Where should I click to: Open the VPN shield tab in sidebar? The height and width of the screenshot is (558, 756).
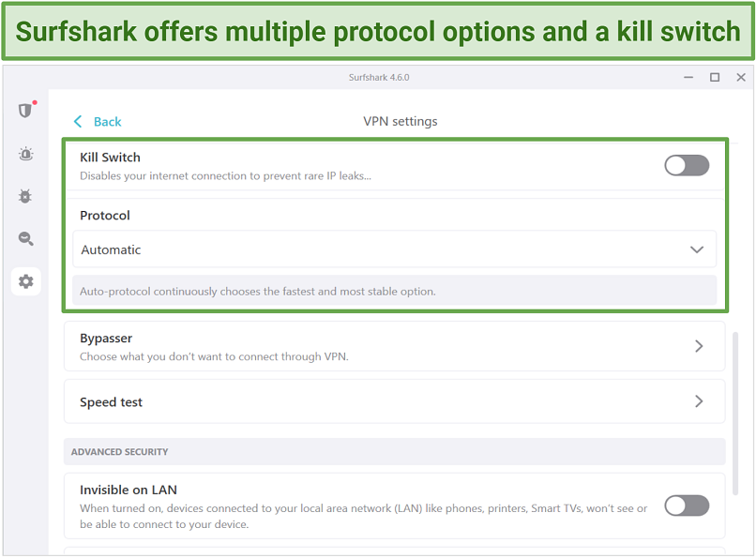coord(25,110)
